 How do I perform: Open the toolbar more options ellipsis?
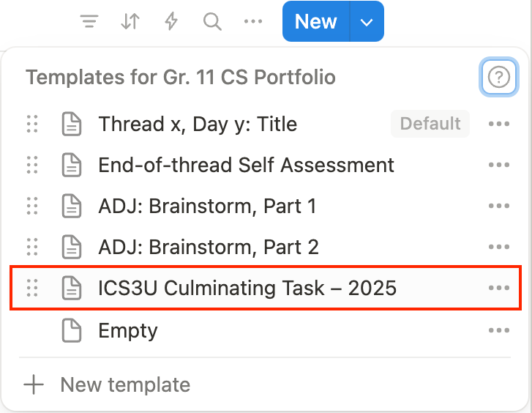tap(253, 22)
